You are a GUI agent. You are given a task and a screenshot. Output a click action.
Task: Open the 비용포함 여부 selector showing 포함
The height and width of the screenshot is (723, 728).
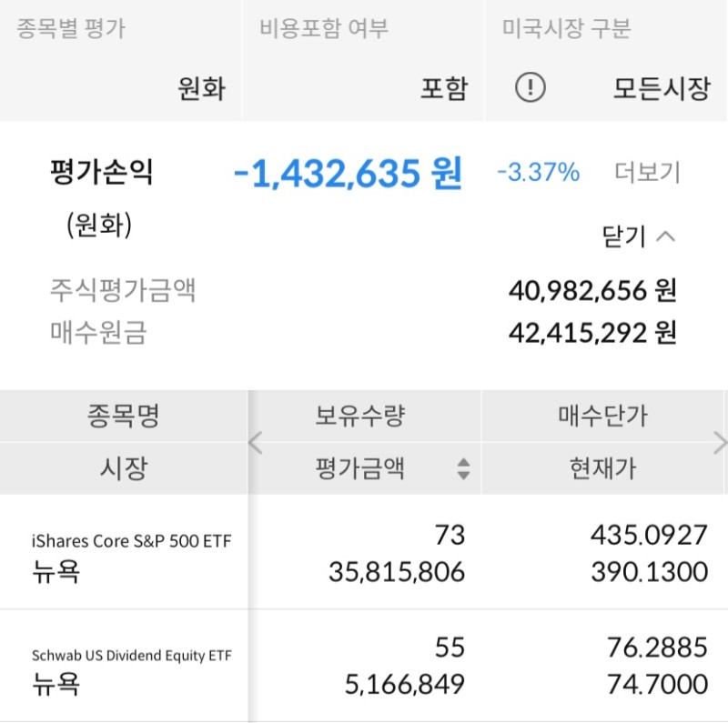tap(363, 61)
